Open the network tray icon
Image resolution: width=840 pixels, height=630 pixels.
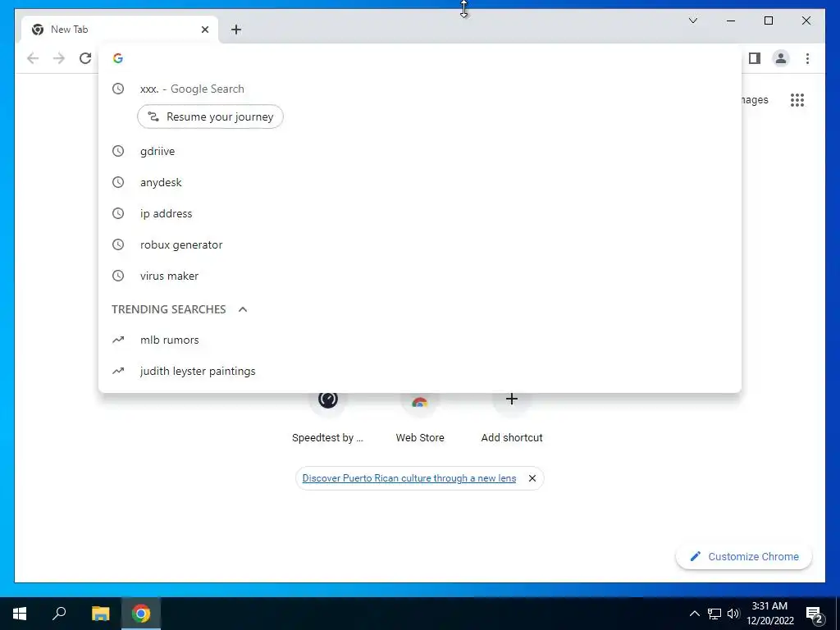[x=714, y=614]
